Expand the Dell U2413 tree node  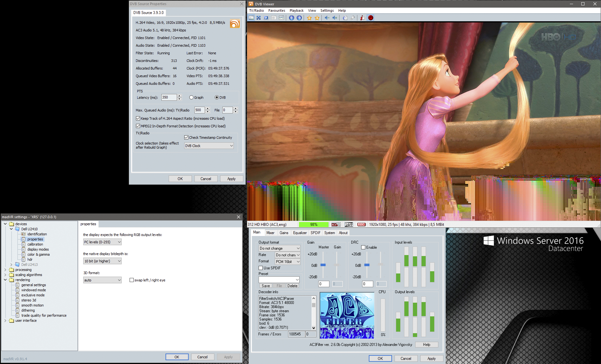(x=11, y=265)
